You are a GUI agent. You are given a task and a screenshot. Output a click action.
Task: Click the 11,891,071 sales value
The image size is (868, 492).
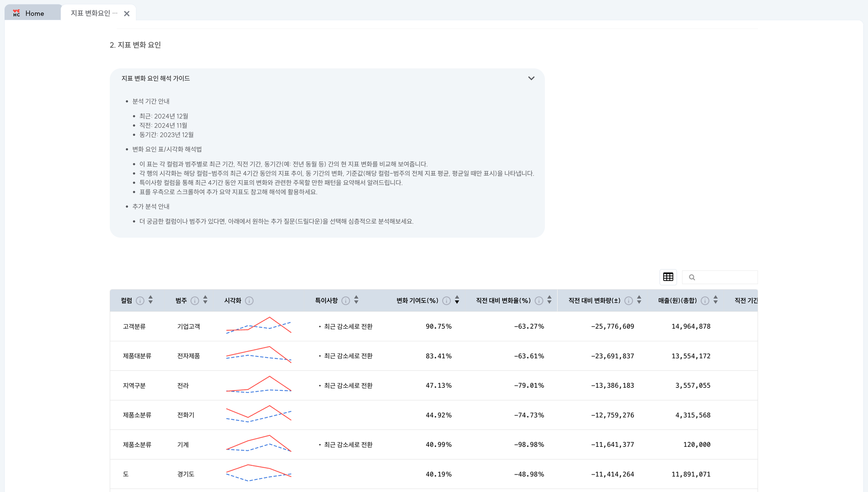[x=691, y=474]
